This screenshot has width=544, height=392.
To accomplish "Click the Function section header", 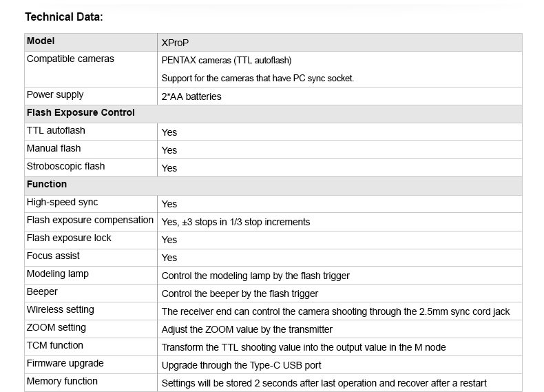I will pyautogui.click(x=47, y=185).
